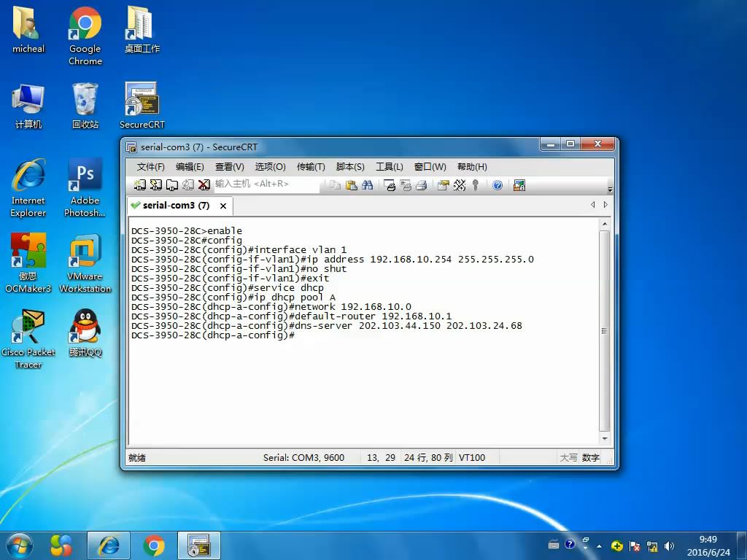Viewport: 747px width, 560px height.
Task: Click the 输入主机 host input field
Action: point(266,184)
